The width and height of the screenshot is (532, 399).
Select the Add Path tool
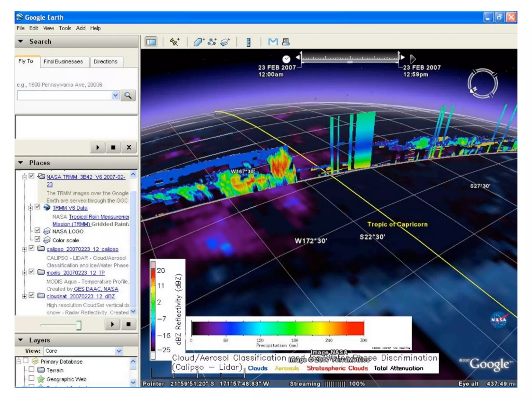coord(212,42)
